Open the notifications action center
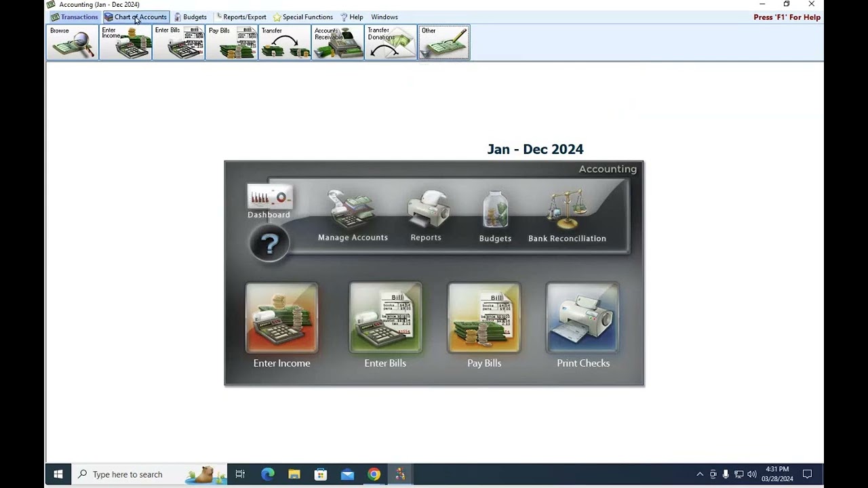The width and height of the screenshot is (868, 488). pos(807,474)
